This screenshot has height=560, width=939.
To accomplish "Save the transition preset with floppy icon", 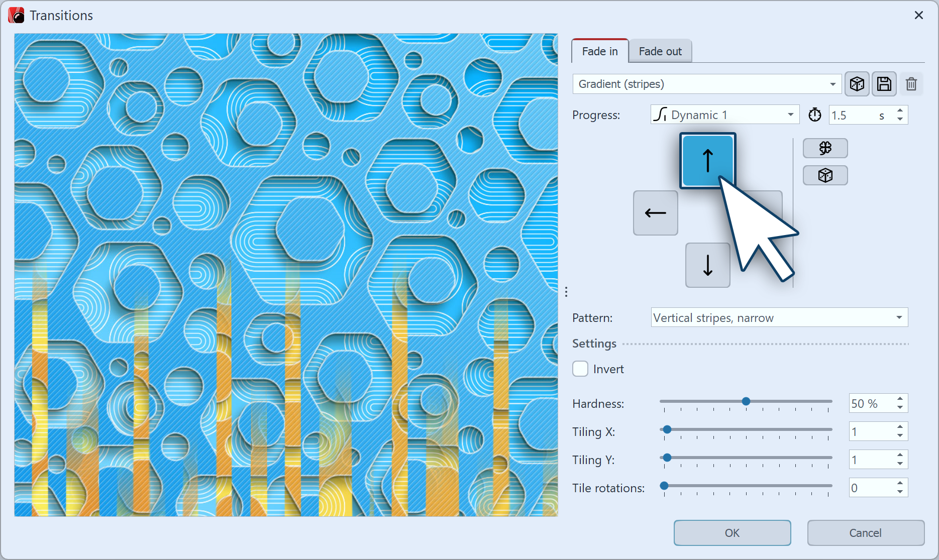I will click(884, 84).
